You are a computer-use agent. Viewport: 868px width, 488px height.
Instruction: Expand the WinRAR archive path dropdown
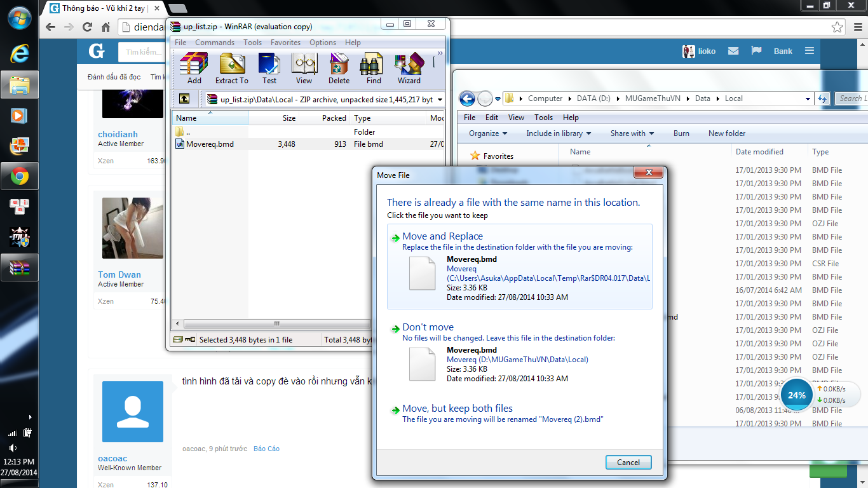(x=440, y=100)
